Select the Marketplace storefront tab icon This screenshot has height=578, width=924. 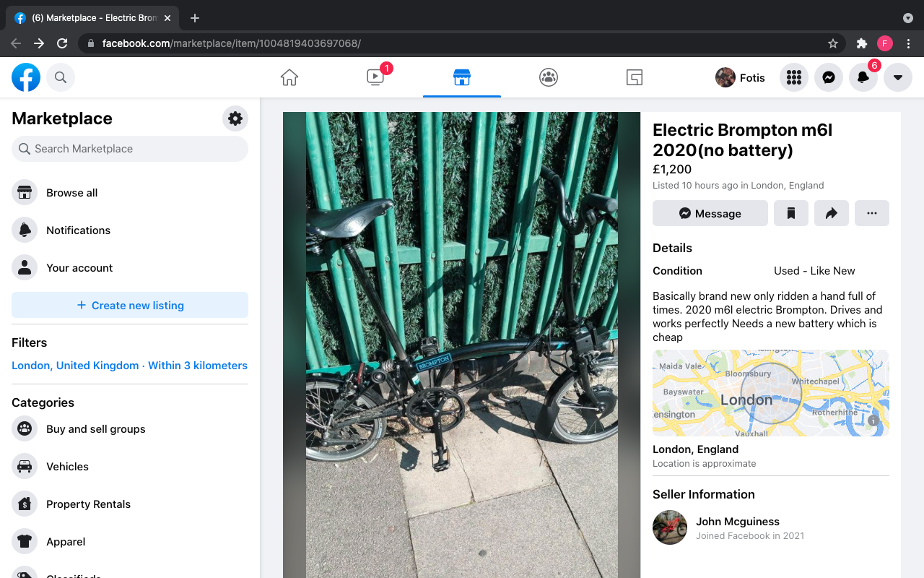tap(462, 77)
